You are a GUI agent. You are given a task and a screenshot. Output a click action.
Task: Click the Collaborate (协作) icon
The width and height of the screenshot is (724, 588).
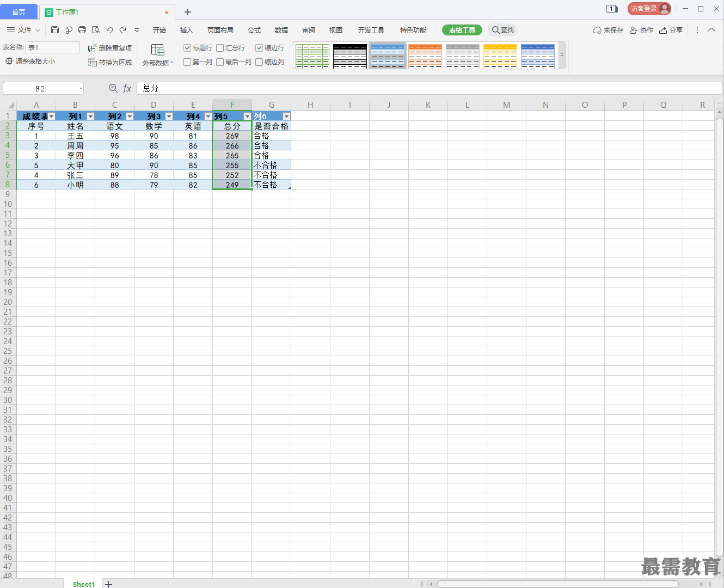point(641,30)
